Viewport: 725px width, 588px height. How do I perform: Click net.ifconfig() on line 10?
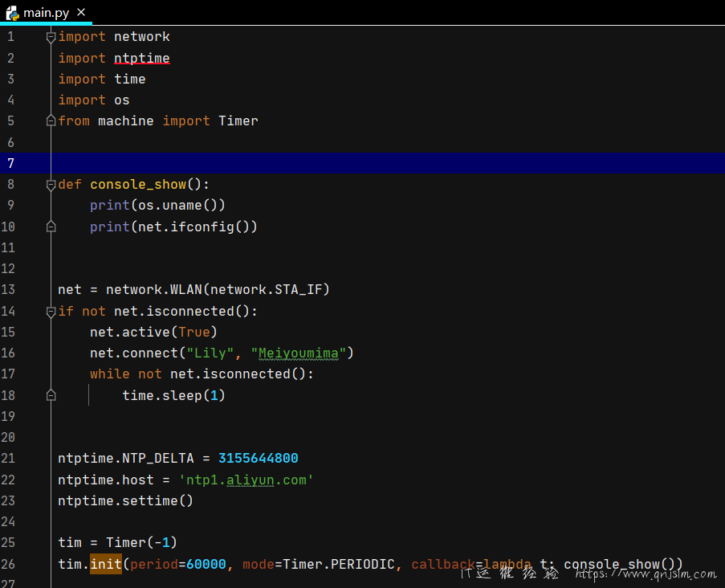tap(193, 227)
